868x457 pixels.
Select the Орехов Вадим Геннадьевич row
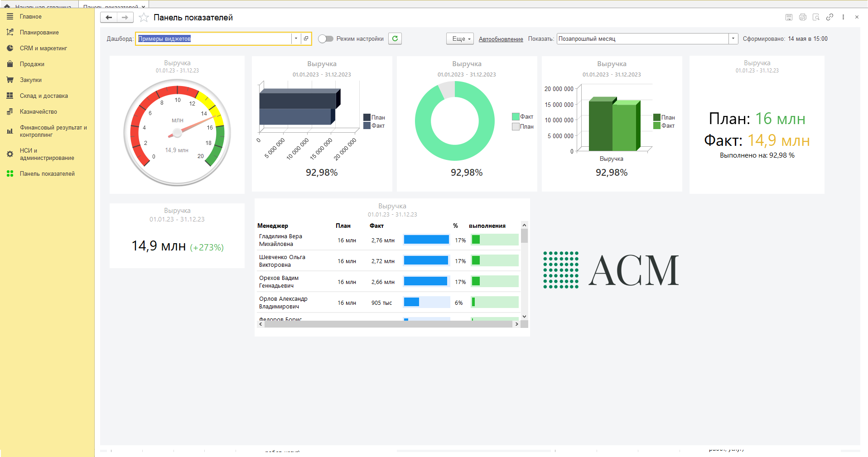coord(388,281)
